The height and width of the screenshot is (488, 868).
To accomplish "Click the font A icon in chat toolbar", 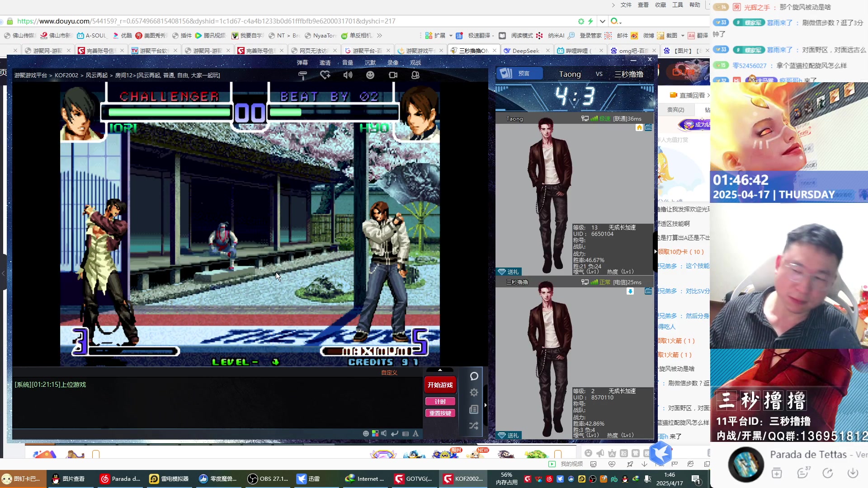I will (x=415, y=433).
